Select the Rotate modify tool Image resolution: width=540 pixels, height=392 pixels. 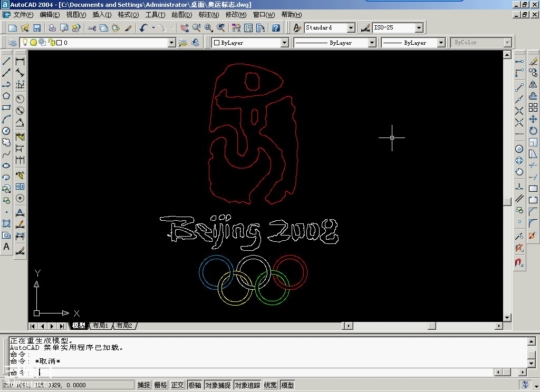(533, 131)
